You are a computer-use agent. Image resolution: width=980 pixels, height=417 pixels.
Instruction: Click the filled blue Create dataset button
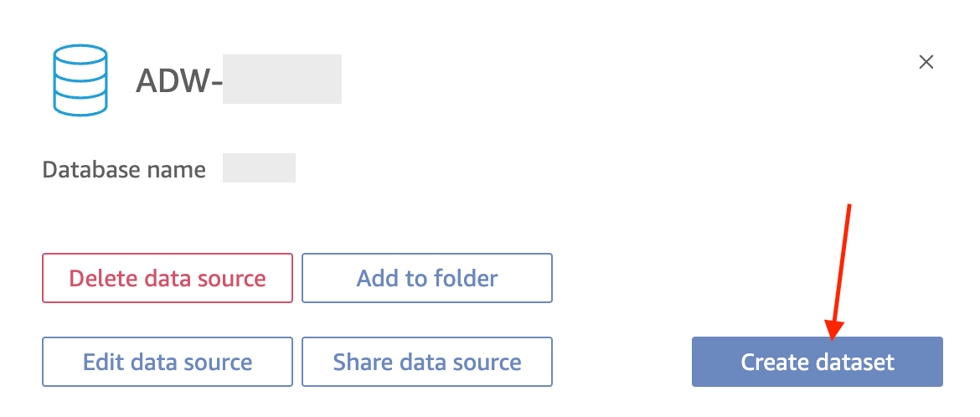coord(817,362)
